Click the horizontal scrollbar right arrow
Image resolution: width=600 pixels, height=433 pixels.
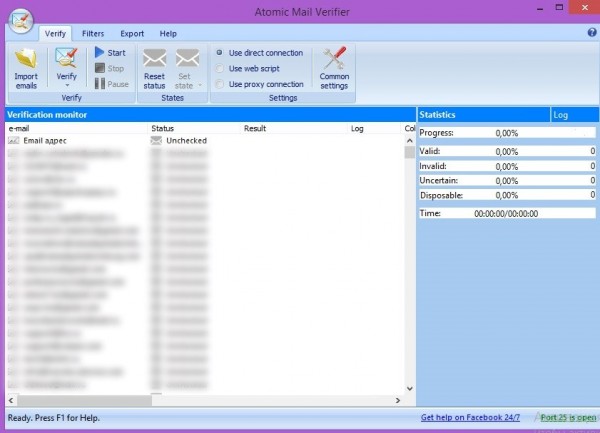pos(398,400)
